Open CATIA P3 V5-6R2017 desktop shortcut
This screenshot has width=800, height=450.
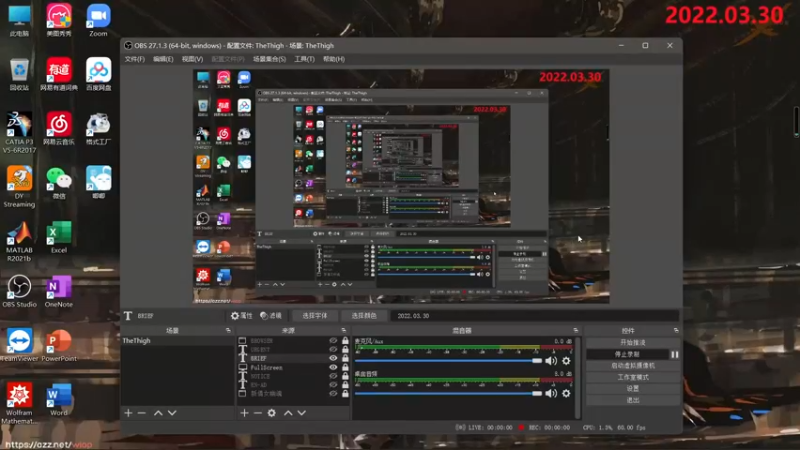(19, 133)
